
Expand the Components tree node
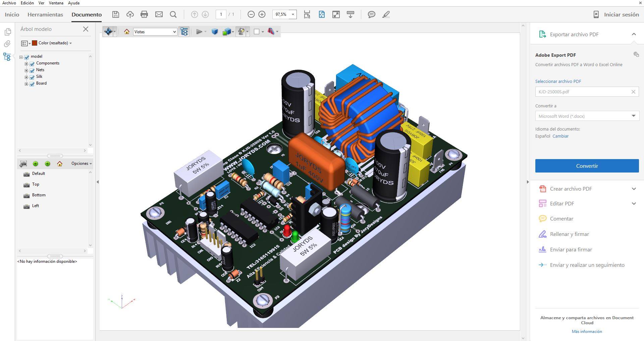pyautogui.click(x=26, y=64)
